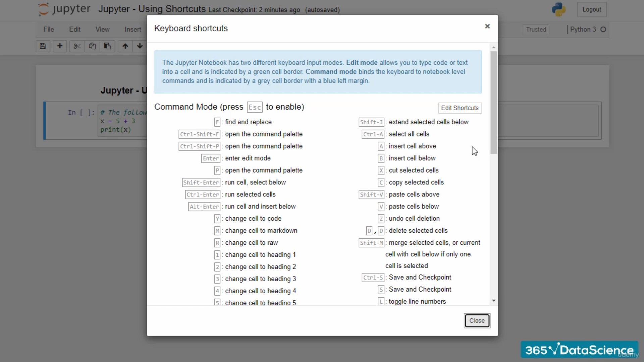Click 'change cell to code' text
Screen dimensions: 644x362
point(253,219)
